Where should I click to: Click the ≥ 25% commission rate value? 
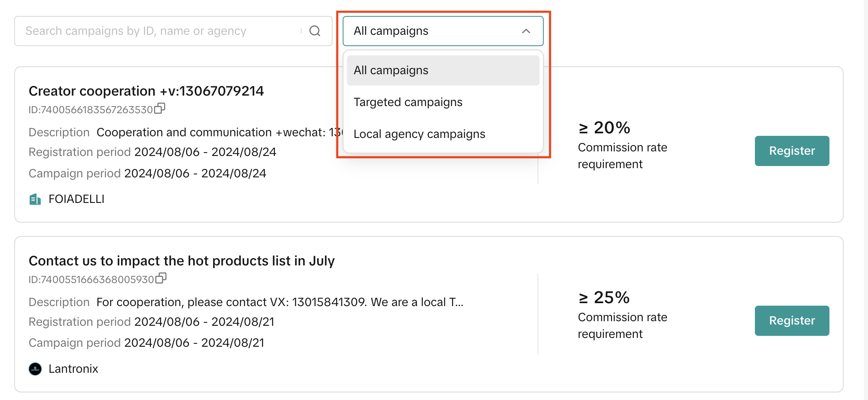pyautogui.click(x=604, y=298)
